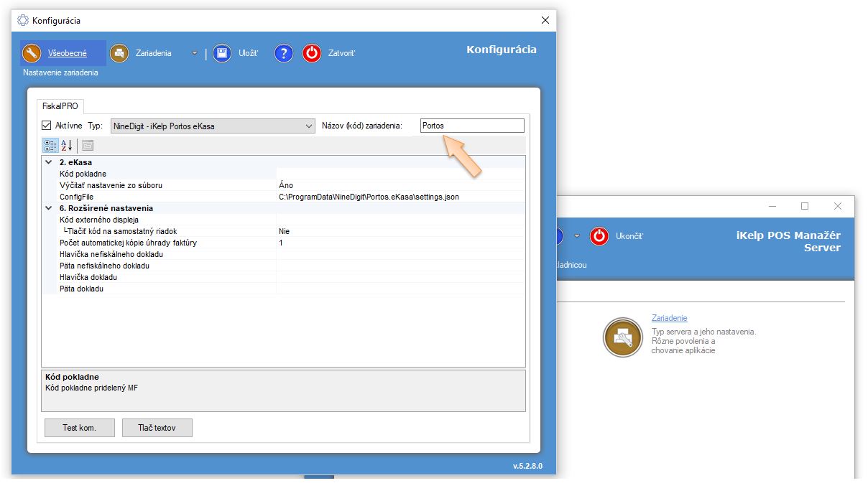
Task: Expand the Zariadenia toolbar dropdown arrow
Action: click(194, 53)
